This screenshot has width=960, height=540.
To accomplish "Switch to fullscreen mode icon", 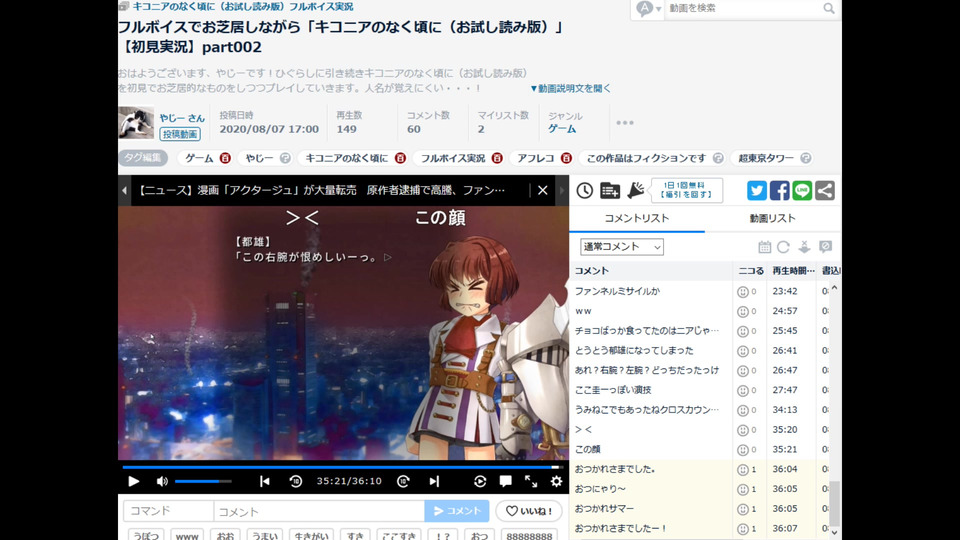I will click(531, 481).
